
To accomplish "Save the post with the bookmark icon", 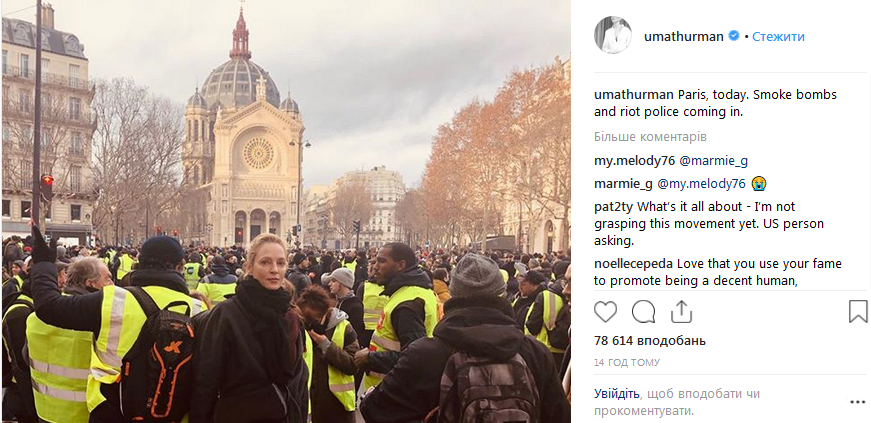I will pos(857,311).
